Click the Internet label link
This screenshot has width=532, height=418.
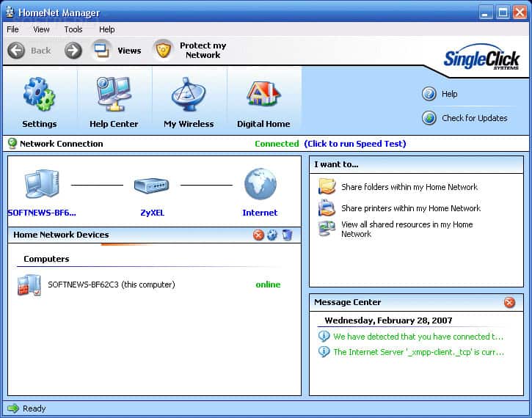click(x=260, y=213)
